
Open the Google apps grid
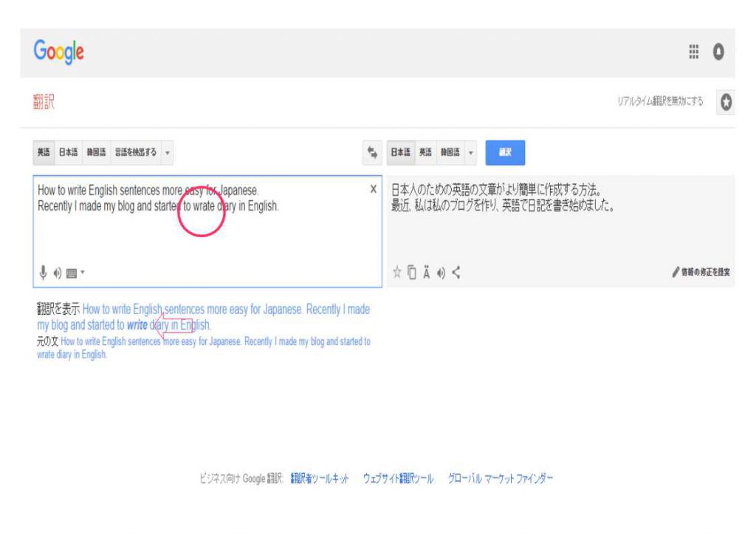(694, 52)
